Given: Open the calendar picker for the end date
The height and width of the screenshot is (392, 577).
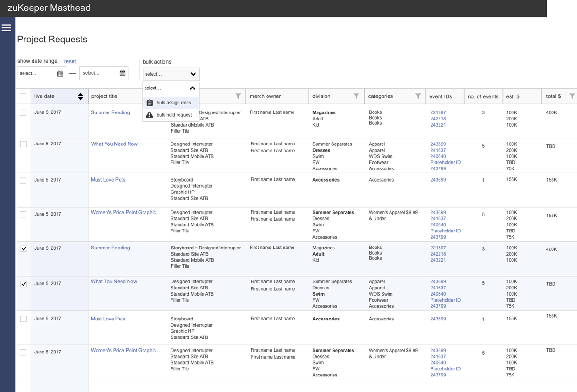Looking at the screenshot, I should pyautogui.click(x=122, y=73).
